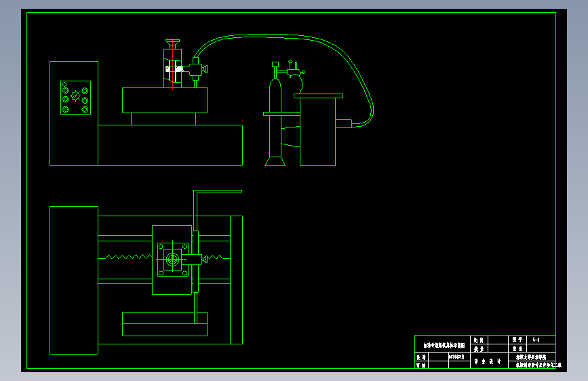Click the '毕业设计' cell in title block
The width and height of the screenshot is (588, 381).
click(488, 361)
